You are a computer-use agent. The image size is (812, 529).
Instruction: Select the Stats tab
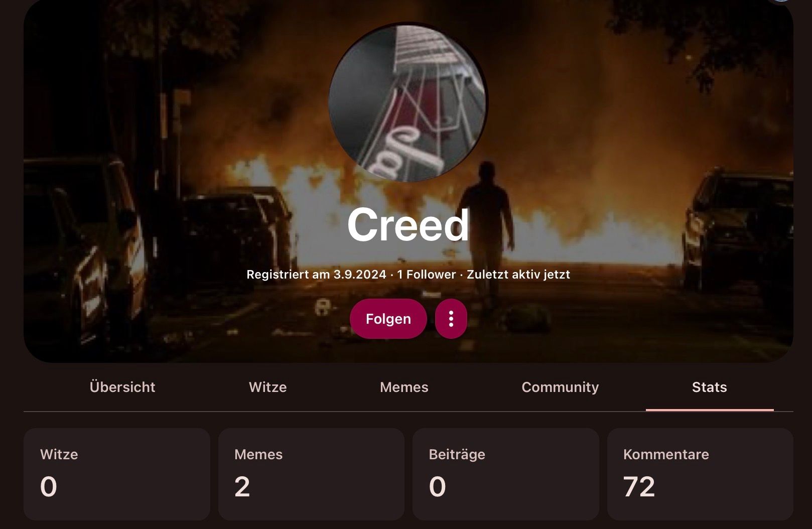click(x=709, y=387)
